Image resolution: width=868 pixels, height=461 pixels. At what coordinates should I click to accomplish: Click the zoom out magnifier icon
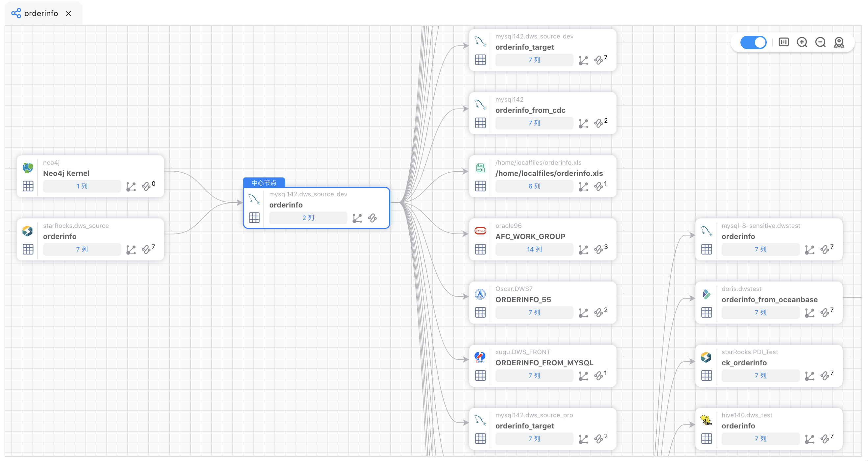pos(820,42)
